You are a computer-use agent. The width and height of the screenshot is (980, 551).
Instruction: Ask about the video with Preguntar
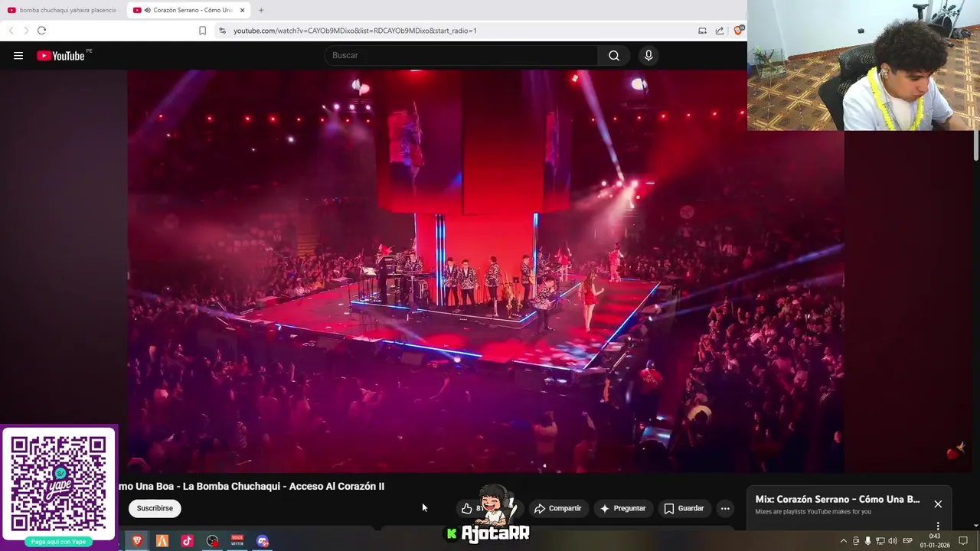click(x=622, y=508)
